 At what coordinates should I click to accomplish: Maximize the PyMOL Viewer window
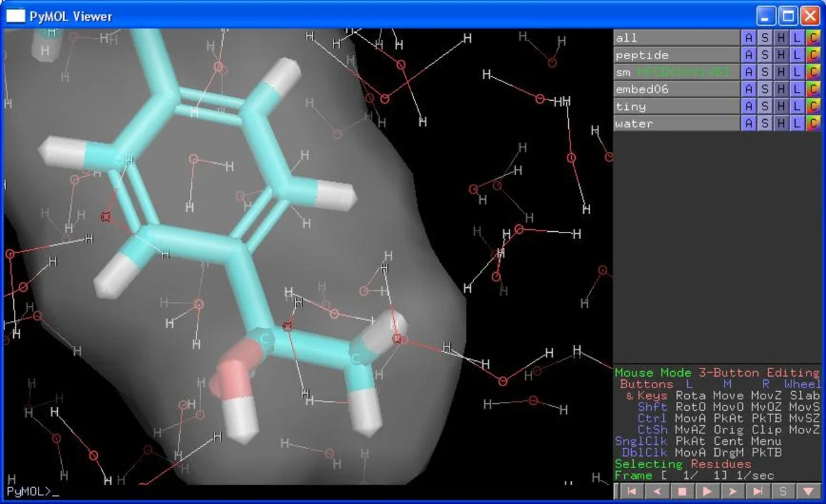coord(788,15)
